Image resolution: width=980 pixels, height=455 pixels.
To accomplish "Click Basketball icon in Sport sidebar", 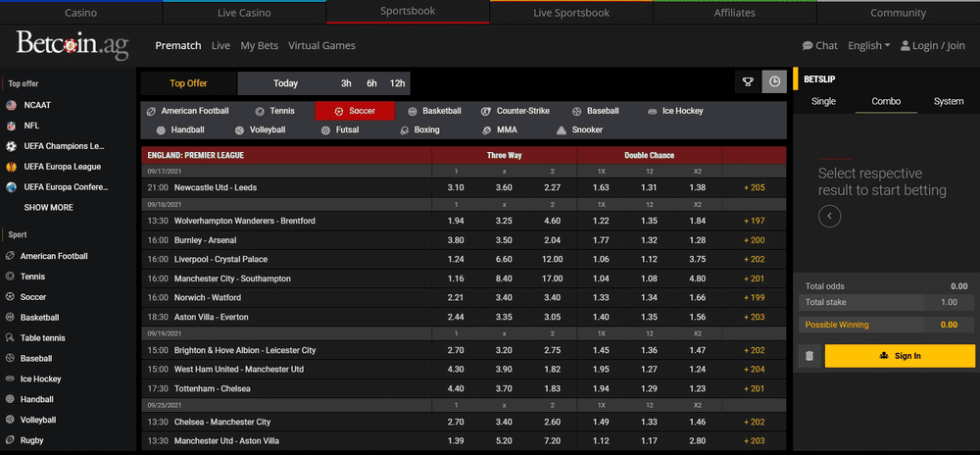I will [x=10, y=318].
